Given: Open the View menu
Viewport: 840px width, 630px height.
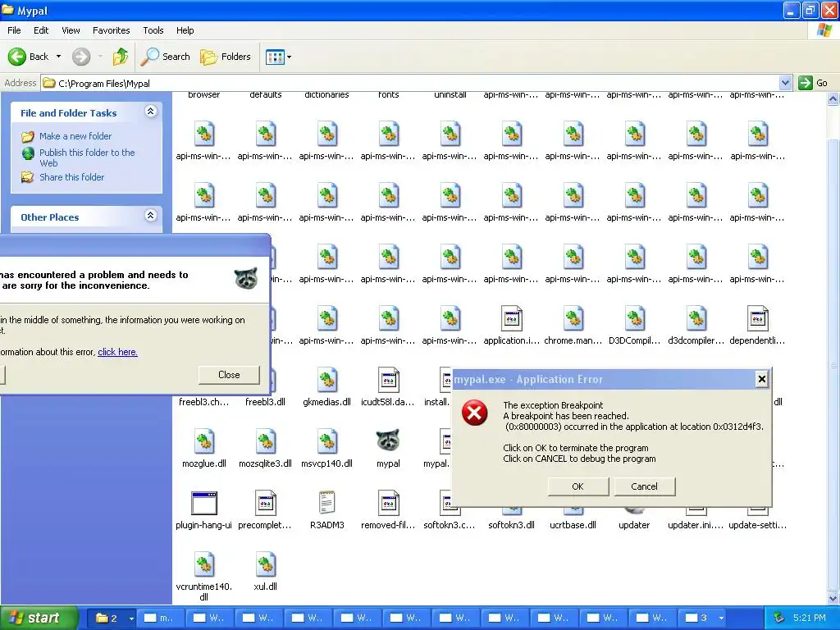Looking at the screenshot, I should coord(71,30).
